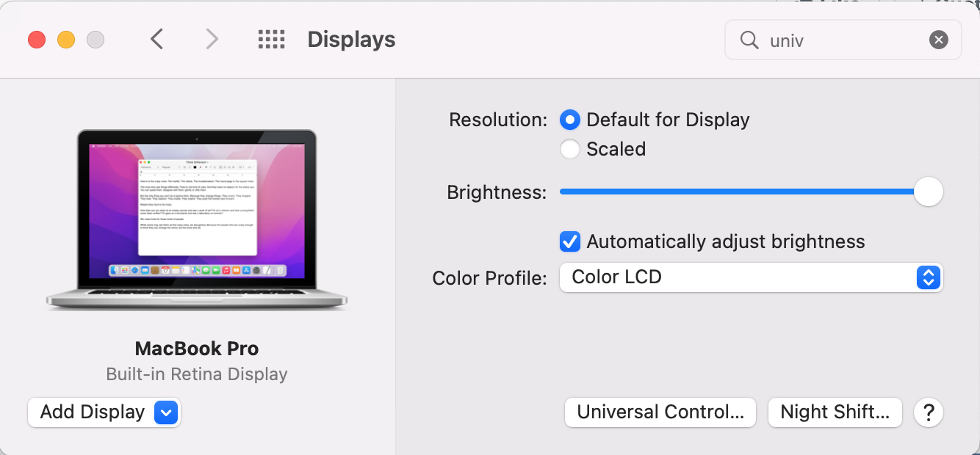This screenshot has height=455, width=980.
Task: Open the Color Profile dropdown
Action: coord(750,277)
